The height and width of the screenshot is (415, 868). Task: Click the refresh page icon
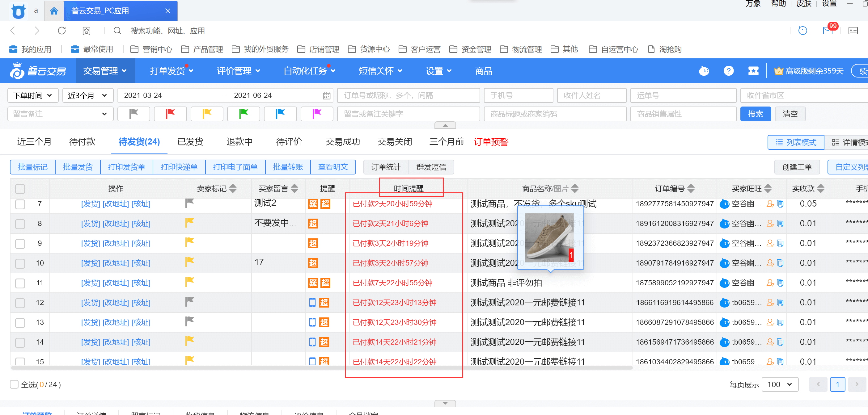click(62, 31)
